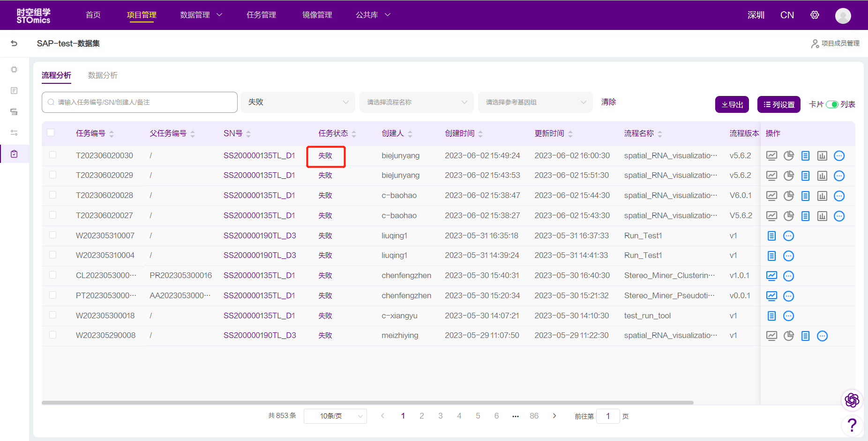Click the 导出 export button

click(732, 104)
